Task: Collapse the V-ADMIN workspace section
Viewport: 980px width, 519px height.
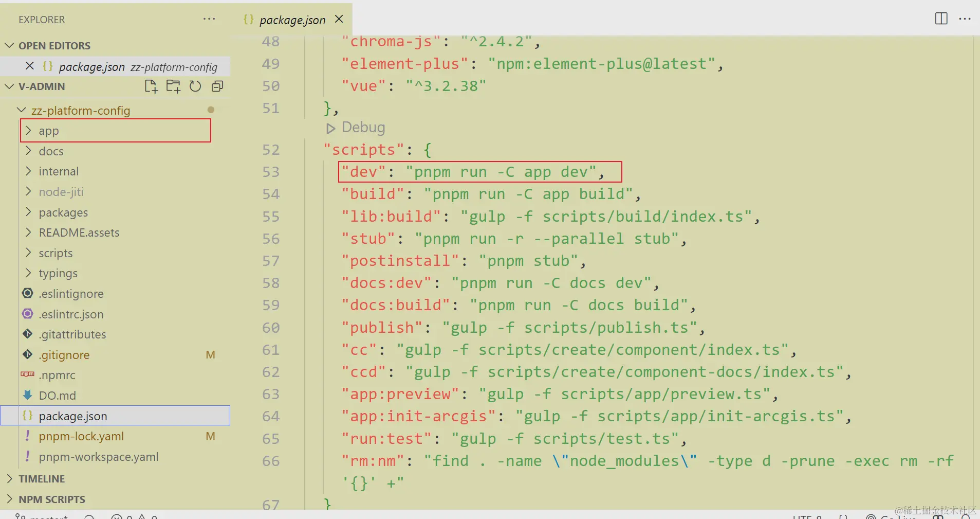Action: [x=9, y=86]
